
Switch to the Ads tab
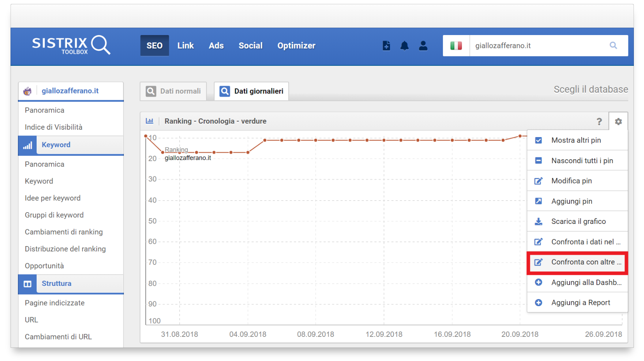[x=216, y=46]
